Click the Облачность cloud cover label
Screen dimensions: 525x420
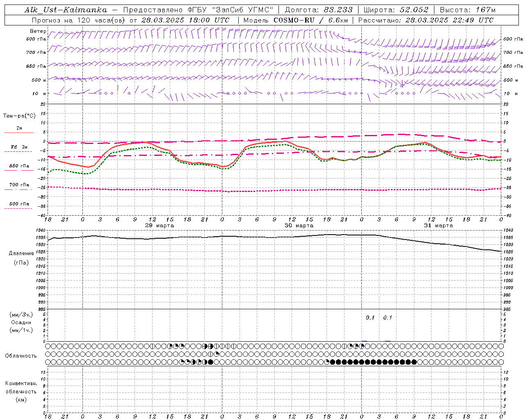pyautogui.click(x=21, y=356)
